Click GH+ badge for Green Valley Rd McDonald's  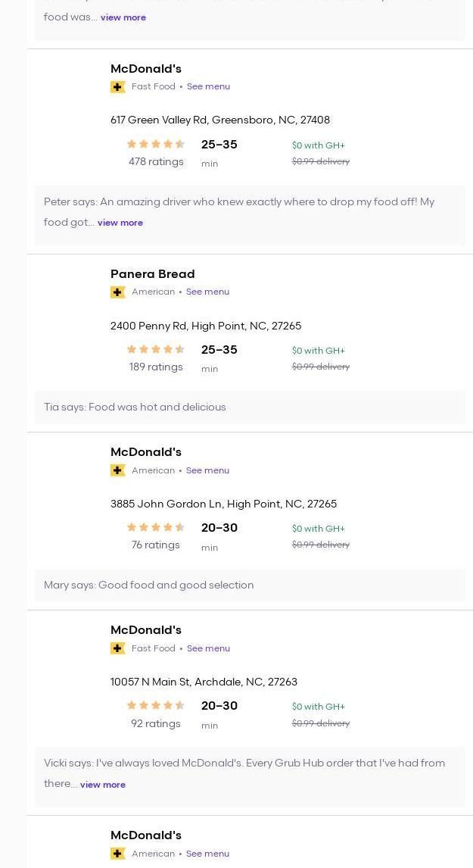coord(118,87)
